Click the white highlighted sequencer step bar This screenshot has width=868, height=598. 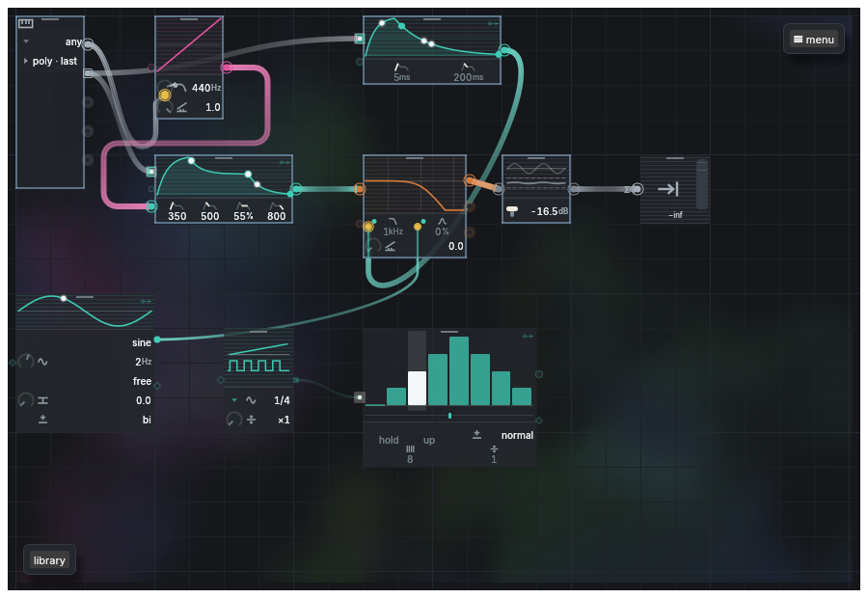coord(417,388)
